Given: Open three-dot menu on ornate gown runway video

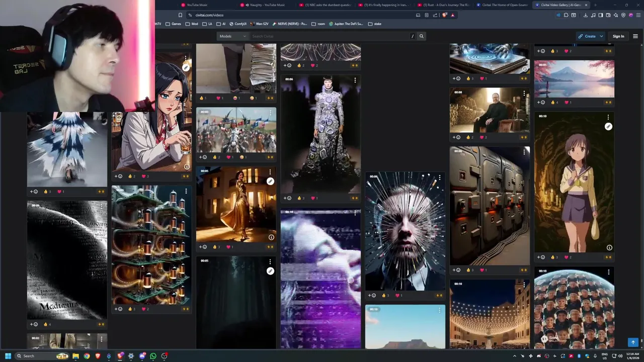Looking at the screenshot, I should point(355,80).
